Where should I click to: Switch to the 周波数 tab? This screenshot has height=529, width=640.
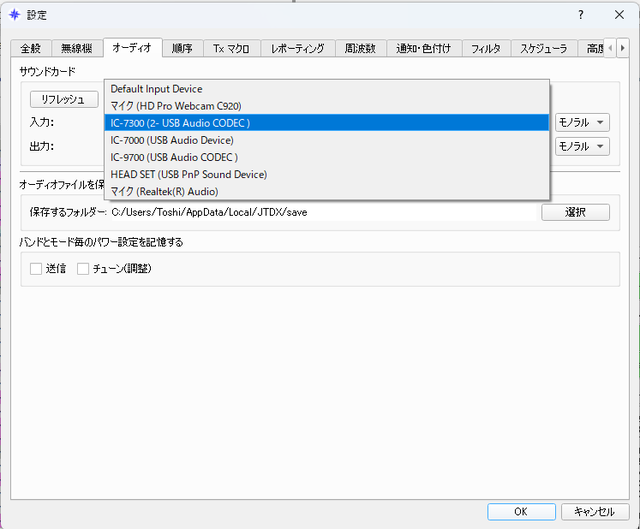(x=360, y=49)
